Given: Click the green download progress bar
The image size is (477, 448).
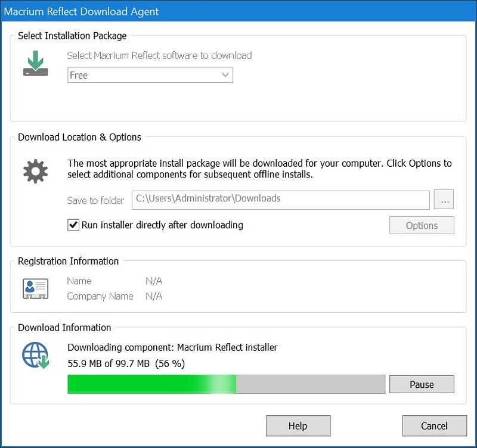Looking at the screenshot, I should click(226, 384).
